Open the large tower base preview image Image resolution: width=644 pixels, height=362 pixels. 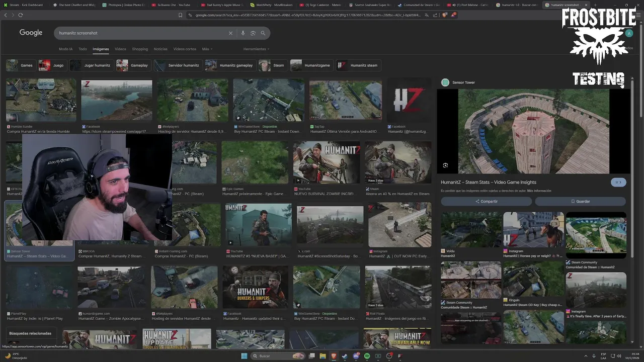coord(533,131)
